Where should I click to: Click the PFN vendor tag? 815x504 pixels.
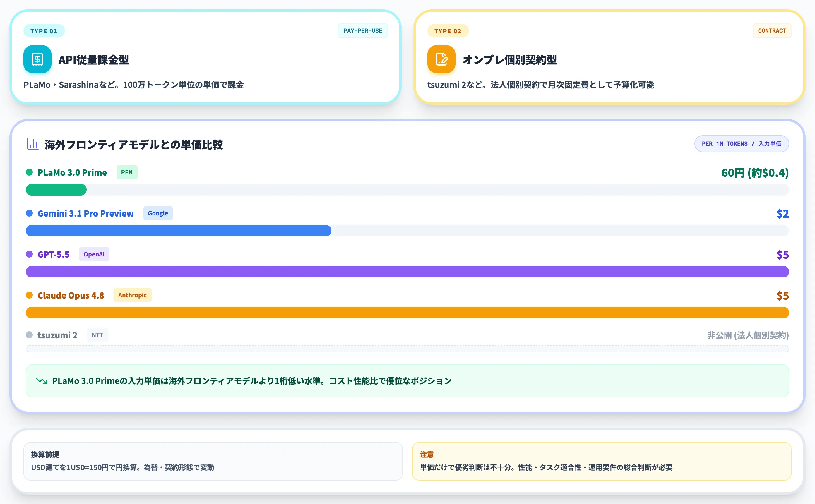tap(127, 172)
